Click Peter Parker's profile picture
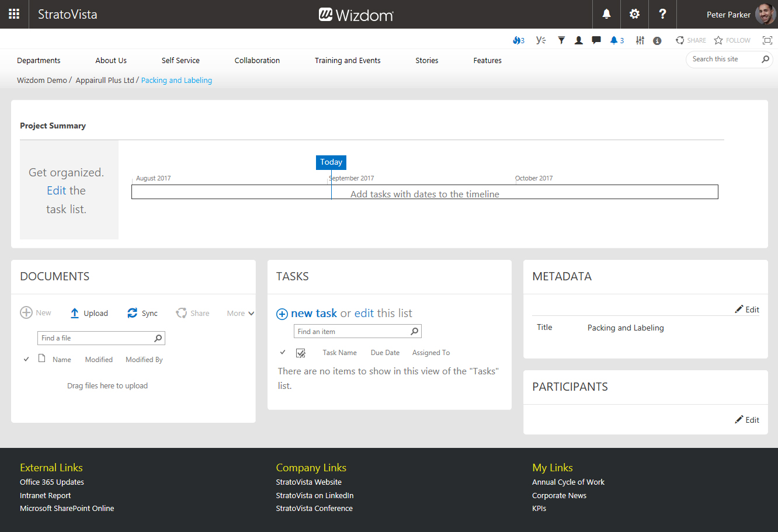Screen dimensions: 778x532 (x=765, y=14)
